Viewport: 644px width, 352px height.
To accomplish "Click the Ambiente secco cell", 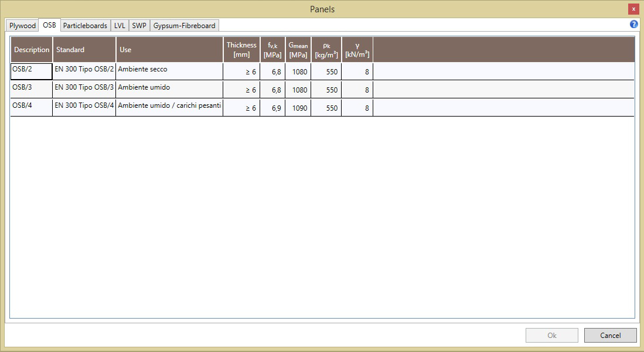I will tap(169, 71).
